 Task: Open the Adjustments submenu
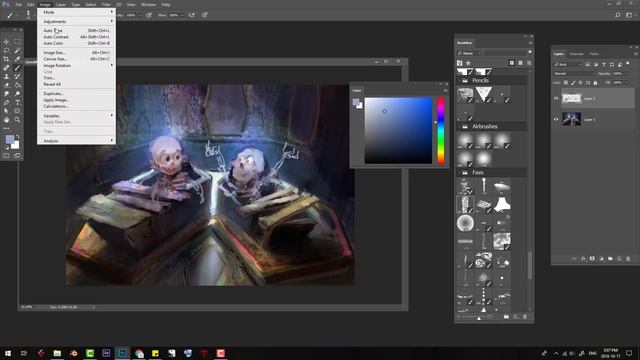[76, 22]
